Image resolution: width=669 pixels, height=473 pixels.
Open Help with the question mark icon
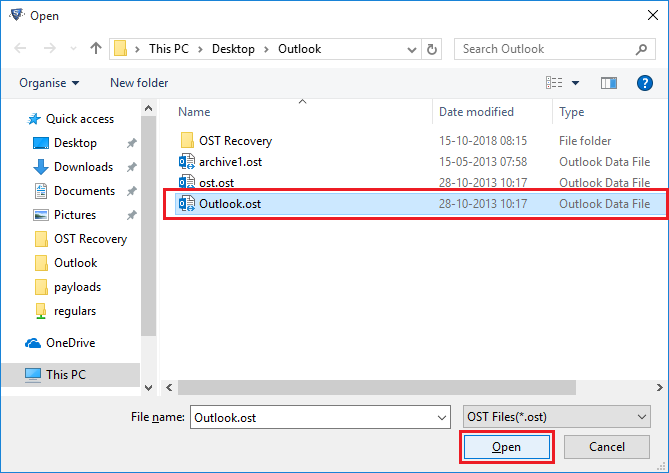coord(645,83)
